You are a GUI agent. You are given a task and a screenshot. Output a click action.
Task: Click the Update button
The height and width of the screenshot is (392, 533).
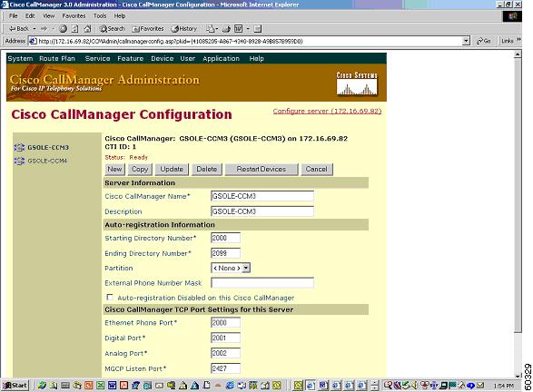[x=172, y=169]
